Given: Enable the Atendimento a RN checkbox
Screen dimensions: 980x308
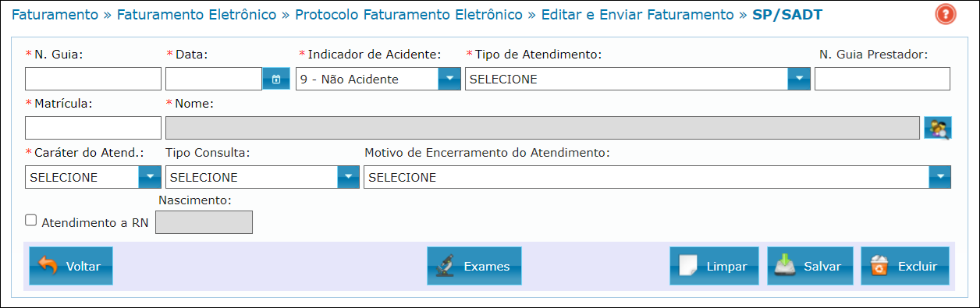Looking at the screenshot, I should 31,221.
